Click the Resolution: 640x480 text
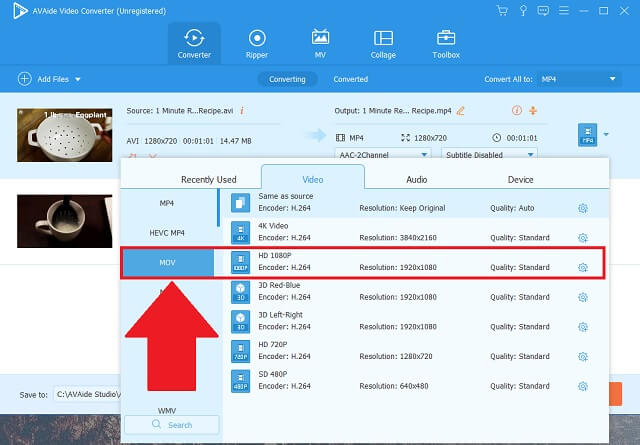This screenshot has height=445, width=640. point(394,386)
